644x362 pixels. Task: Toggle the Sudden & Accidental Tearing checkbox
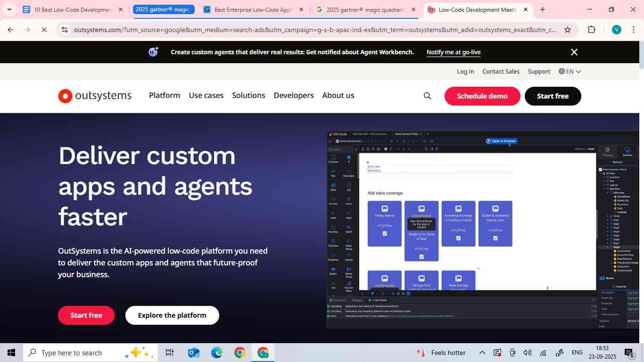pos(495,238)
